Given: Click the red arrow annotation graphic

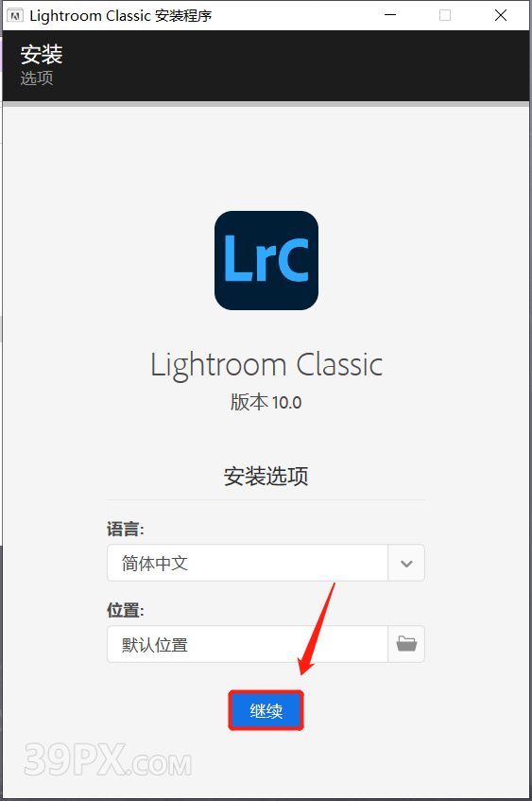Looking at the screenshot, I should tap(317, 629).
